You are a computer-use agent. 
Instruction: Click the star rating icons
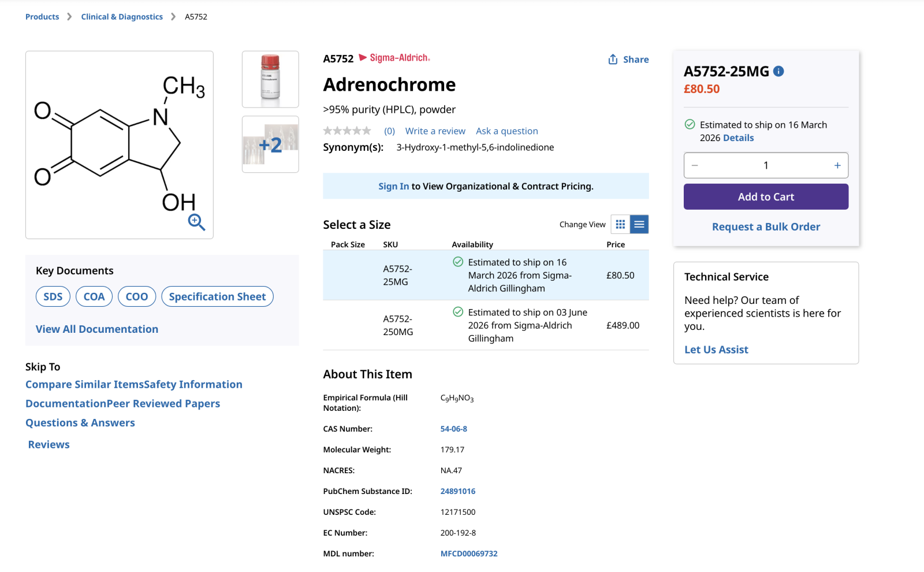[347, 131]
